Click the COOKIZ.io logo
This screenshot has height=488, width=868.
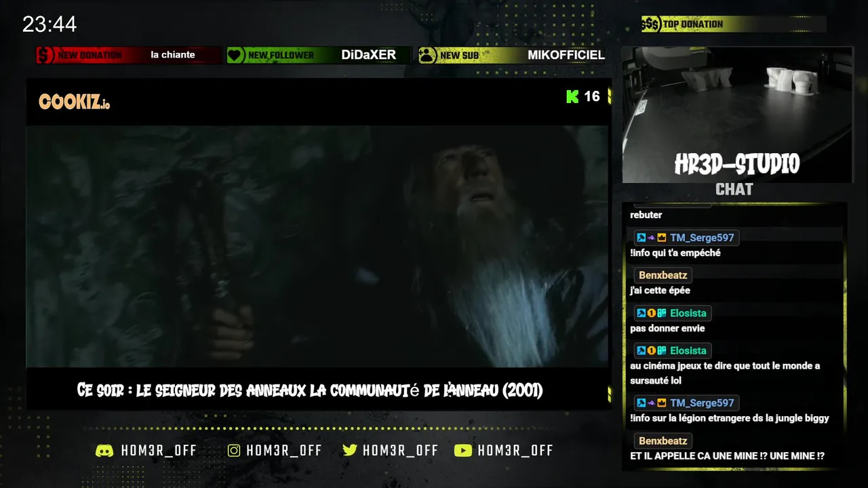click(74, 103)
